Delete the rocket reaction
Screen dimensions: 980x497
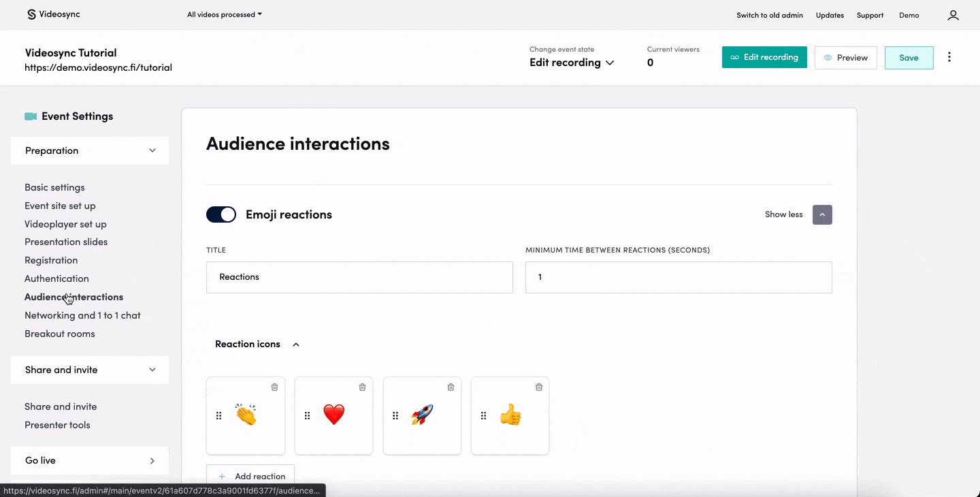[x=451, y=387]
